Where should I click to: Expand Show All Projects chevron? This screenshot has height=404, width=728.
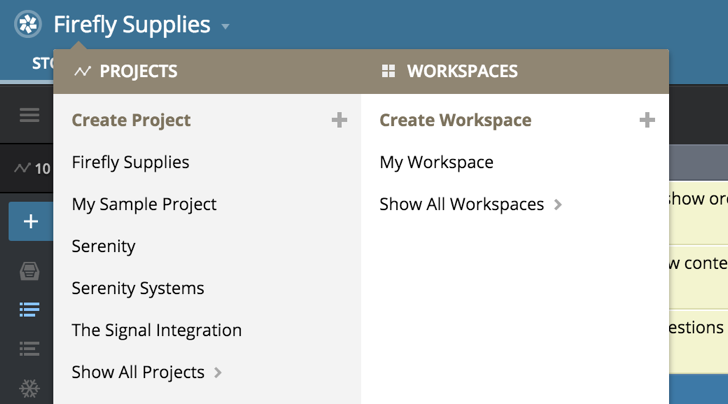click(x=218, y=372)
